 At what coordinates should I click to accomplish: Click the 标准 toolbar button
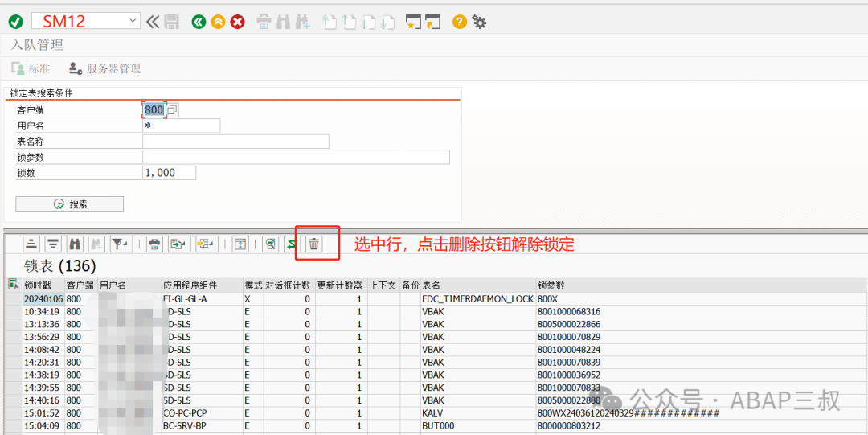tap(31, 68)
